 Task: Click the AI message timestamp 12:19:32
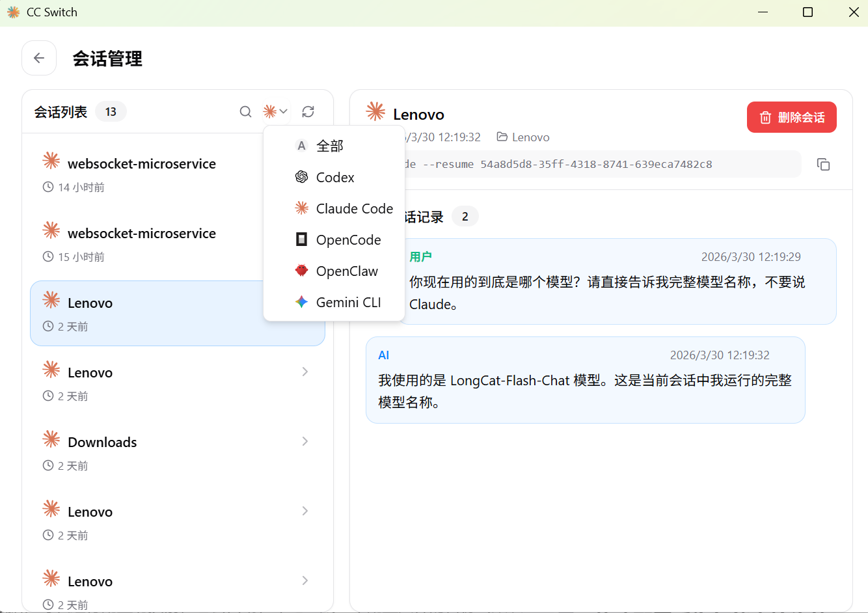coord(720,355)
